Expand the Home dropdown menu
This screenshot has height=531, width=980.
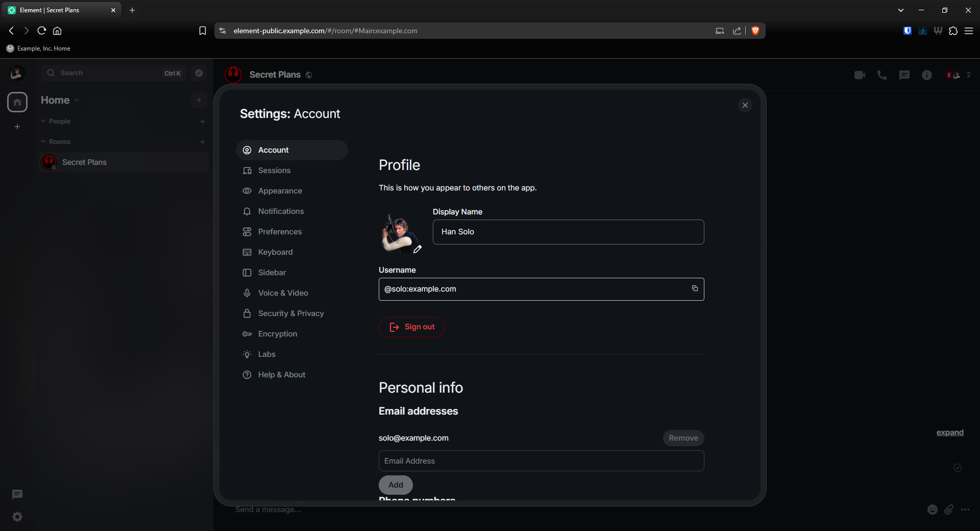tap(77, 100)
